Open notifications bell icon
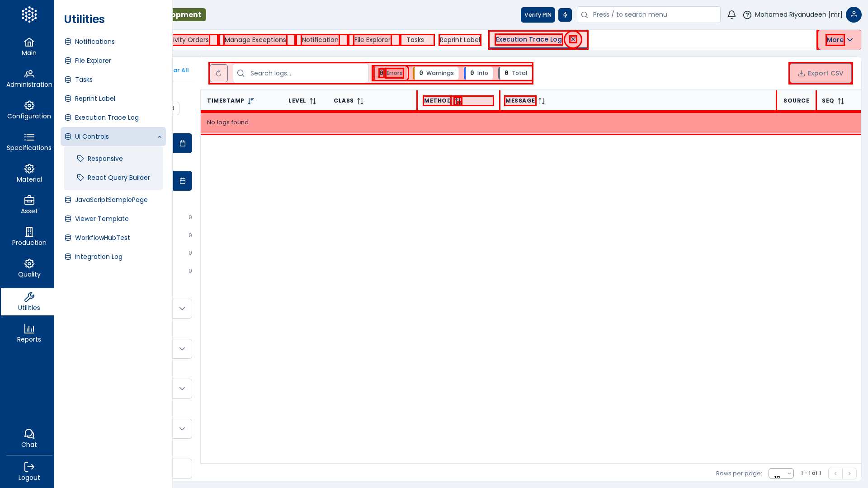The image size is (868, 488). click(x=731, y=15)
